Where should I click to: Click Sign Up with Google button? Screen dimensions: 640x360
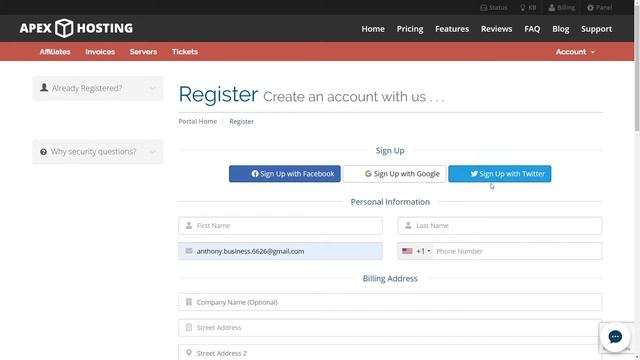(394, 174)
